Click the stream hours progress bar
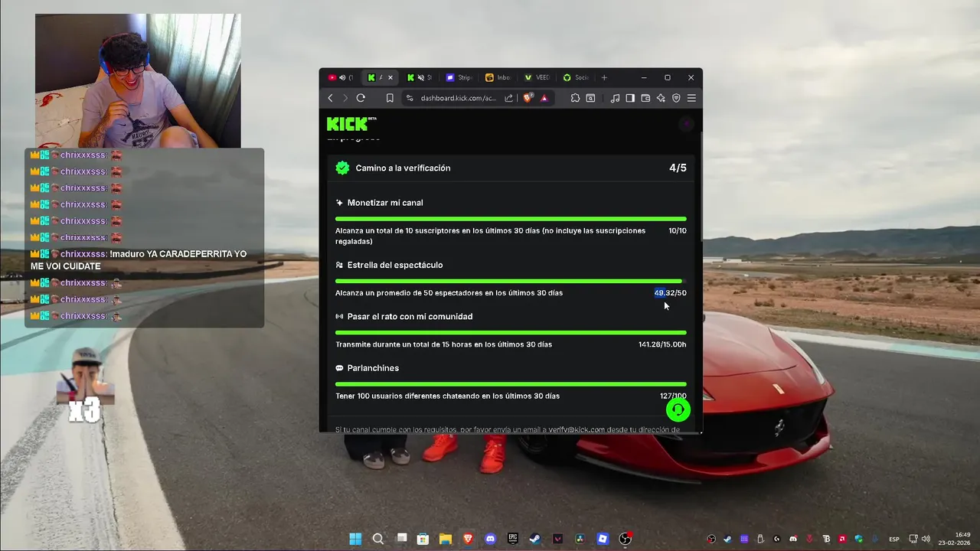 pos(511,332)
